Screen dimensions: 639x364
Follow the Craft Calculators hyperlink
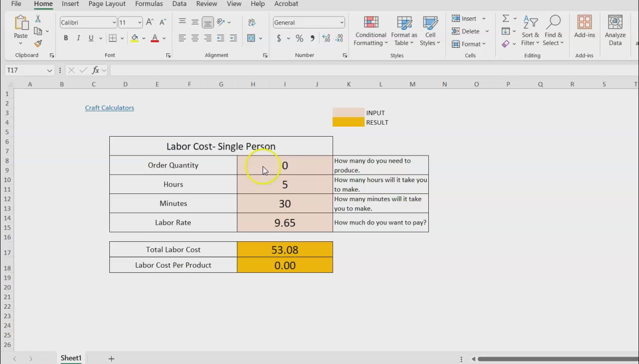click(x=109, y=108)
